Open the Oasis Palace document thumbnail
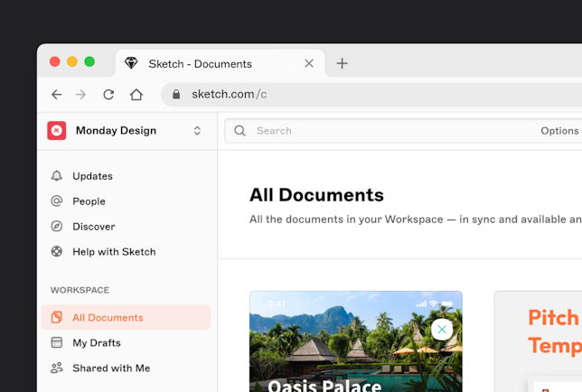The height and width of the screenshot is (392, 582). point(355,348)
